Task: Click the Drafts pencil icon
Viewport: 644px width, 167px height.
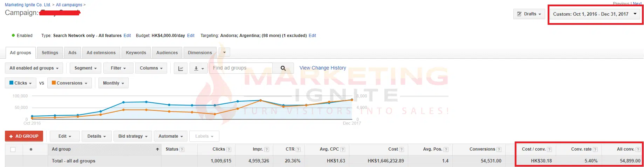Action: tap(520, 14)
